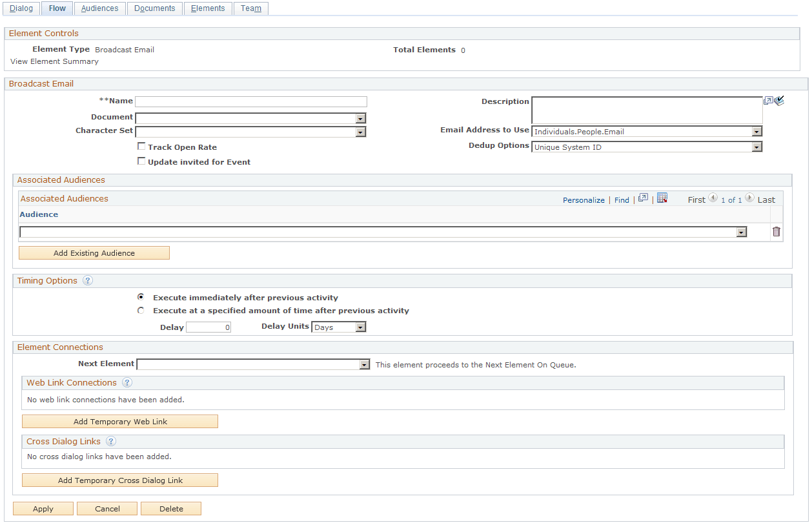Download Associated Audiences grid to spreadsheet icon
812x525 pixels.
tap(662, 198)
